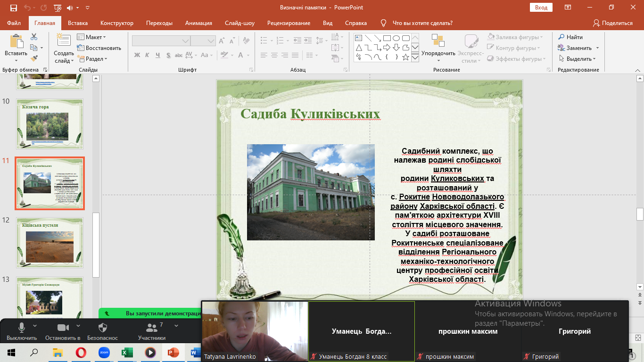The height and width of the screenshot is (362, 644).
Task: Toggle Underline formatting (Ч)
Action: [157, 55]
